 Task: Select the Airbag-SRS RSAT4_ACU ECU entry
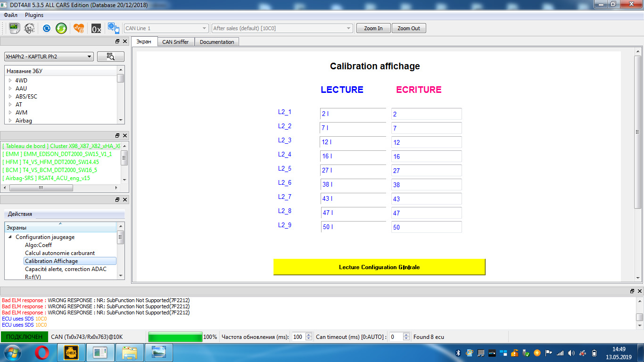46,178
